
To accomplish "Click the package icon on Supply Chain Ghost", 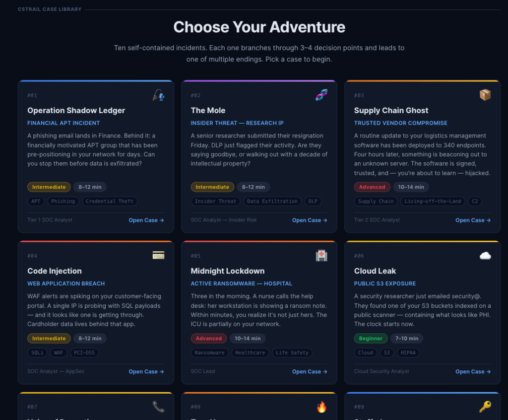I will coord(485,95).
